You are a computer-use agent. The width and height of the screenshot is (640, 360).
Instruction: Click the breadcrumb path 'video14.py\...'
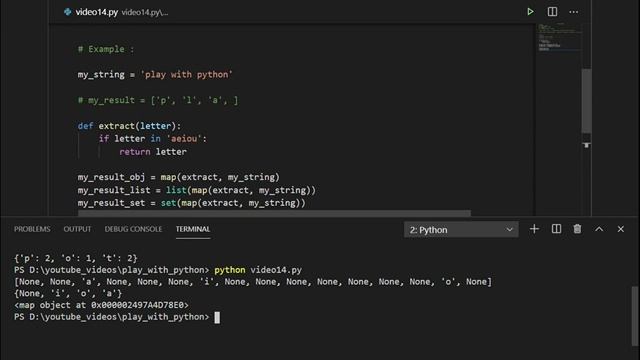(x=145, y=12)
